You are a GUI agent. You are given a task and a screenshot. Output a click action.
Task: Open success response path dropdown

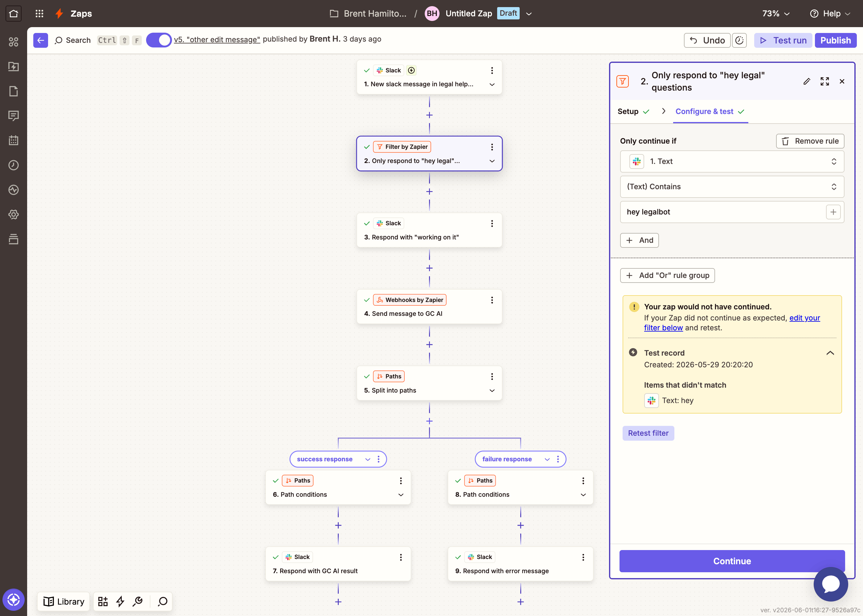(368, 459)
